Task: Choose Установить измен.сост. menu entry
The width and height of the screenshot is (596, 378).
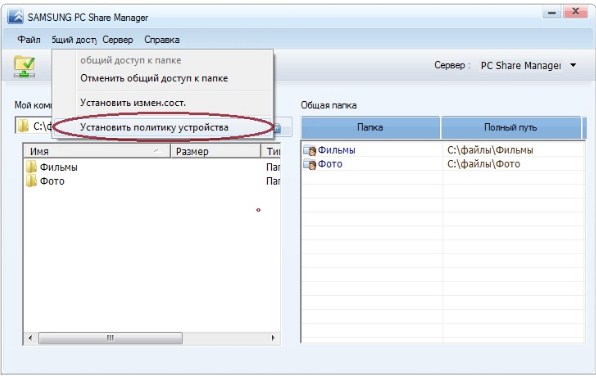Action: pyautogui.click(x=133, y=103)
